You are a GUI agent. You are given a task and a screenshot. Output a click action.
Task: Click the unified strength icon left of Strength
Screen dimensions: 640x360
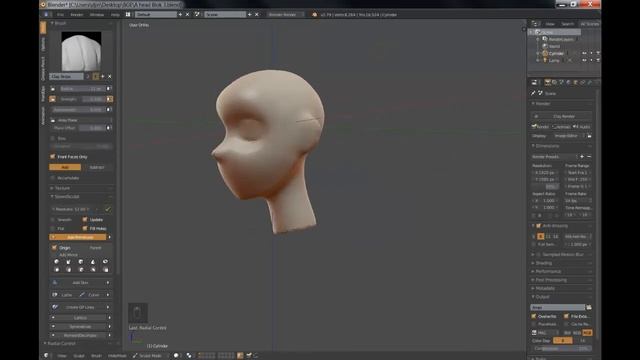pyautogui.click(x=53, y=99)
